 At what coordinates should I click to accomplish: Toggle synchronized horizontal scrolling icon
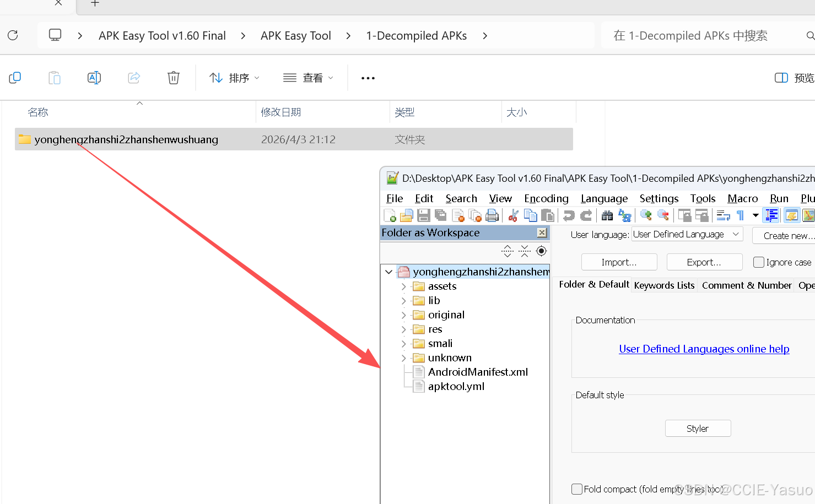pos(701,215)
